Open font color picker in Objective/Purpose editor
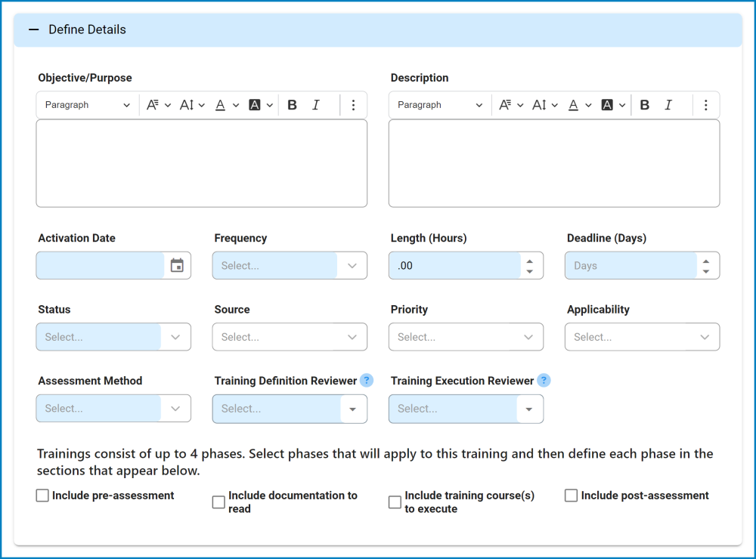The height and width of the screenshot is (559, 756). point(225,105)
